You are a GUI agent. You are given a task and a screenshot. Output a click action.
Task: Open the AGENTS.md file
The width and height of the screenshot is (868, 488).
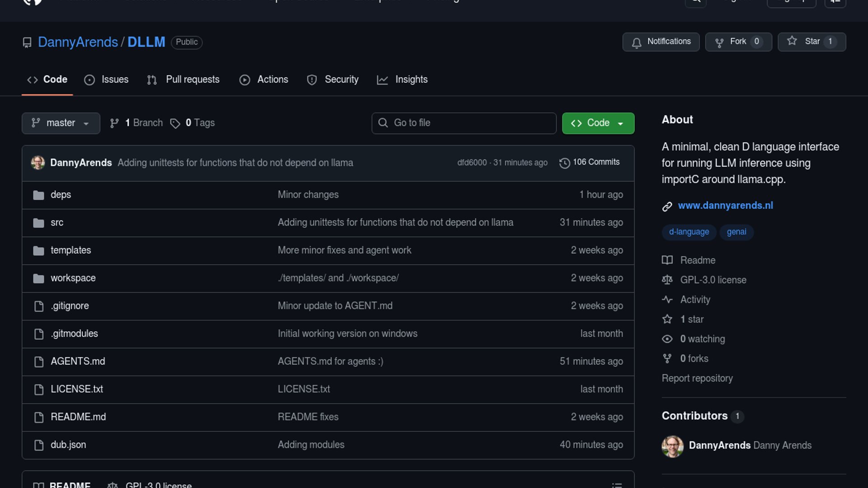pyautogui.click(x=78, y=361)
